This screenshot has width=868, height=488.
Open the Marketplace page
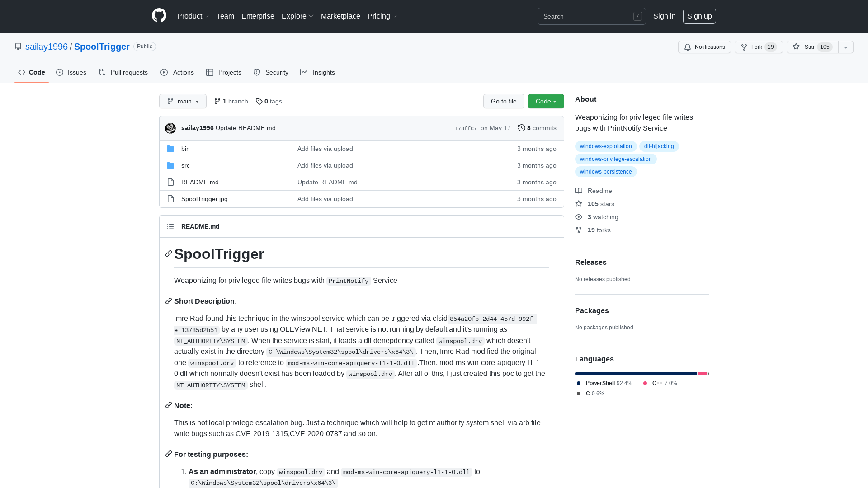340,16
